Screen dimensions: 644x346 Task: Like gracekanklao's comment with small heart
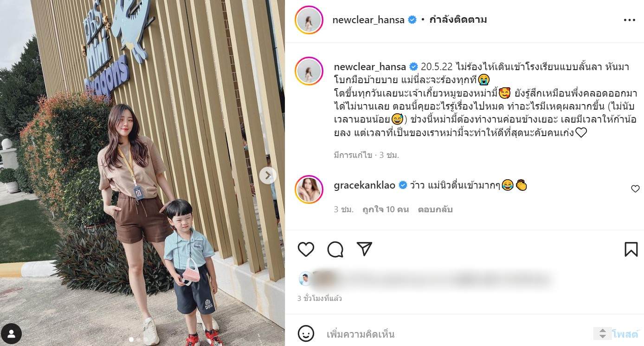click(x=635, y=189)
